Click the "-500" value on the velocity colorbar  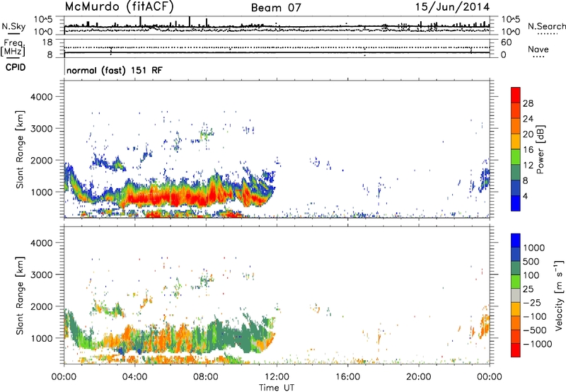(534, 330)
